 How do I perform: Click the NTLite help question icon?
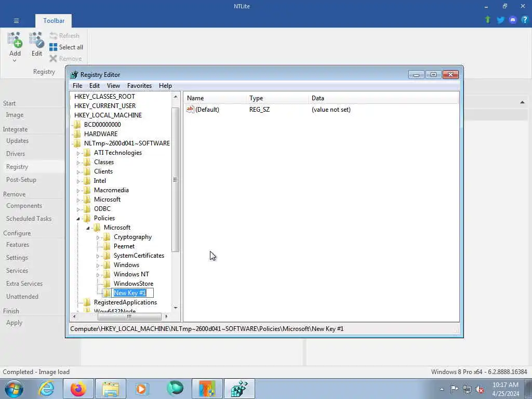(x=525, y=20)
